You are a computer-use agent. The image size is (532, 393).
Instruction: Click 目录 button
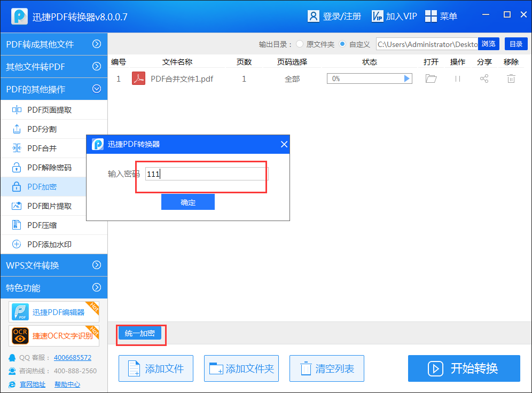(516, 44)
